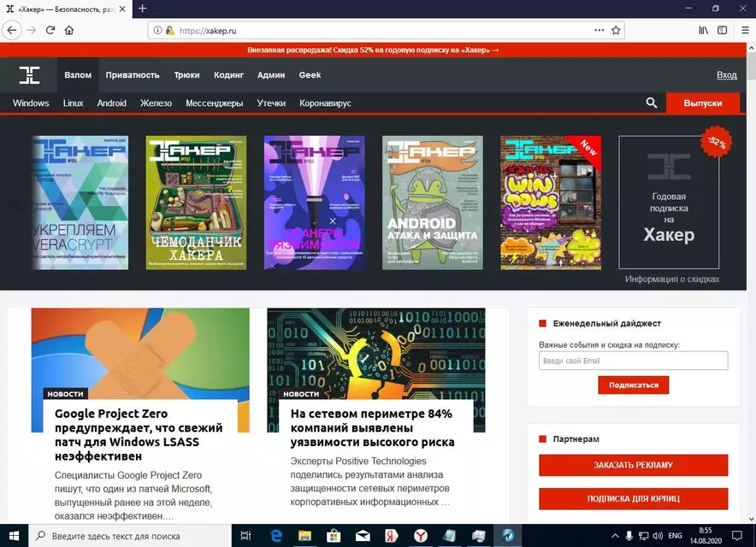Open the На сетевом периметре 84% article
756x547 pixels.
point(372,428)
